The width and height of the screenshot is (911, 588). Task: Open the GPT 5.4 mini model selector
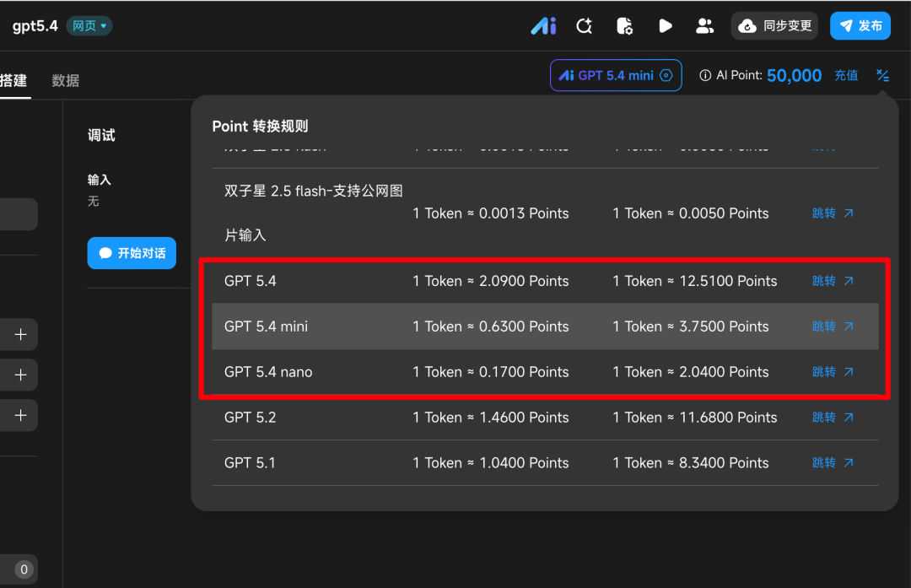pos(616,76)
